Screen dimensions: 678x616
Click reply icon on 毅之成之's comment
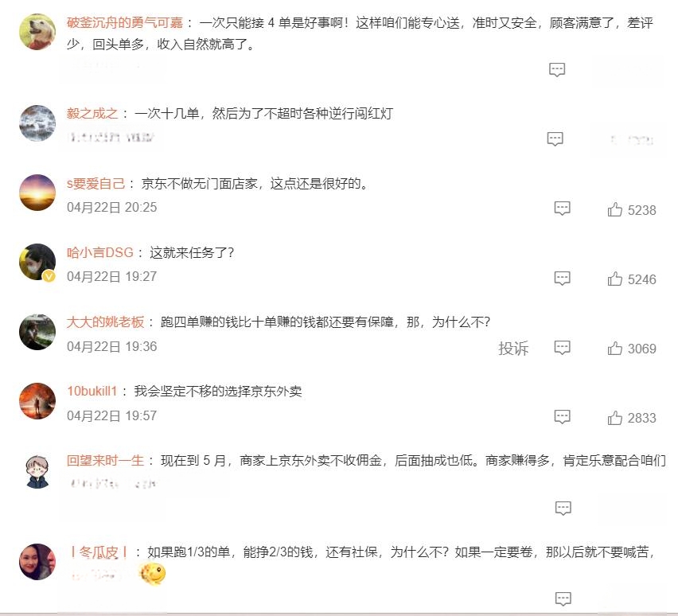(x=555, y=138)
